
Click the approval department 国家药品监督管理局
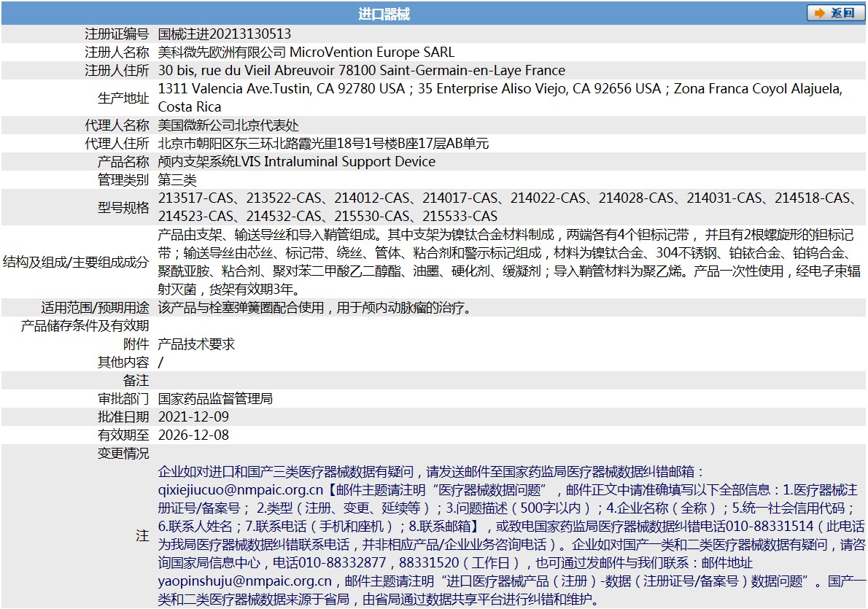[x=214, y=399]
